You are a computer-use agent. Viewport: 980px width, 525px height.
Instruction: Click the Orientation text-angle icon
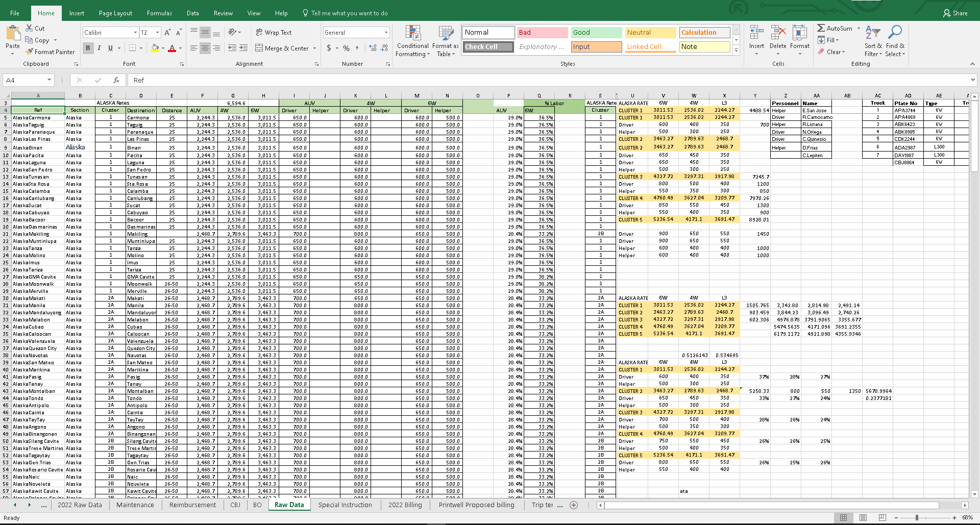232,32
